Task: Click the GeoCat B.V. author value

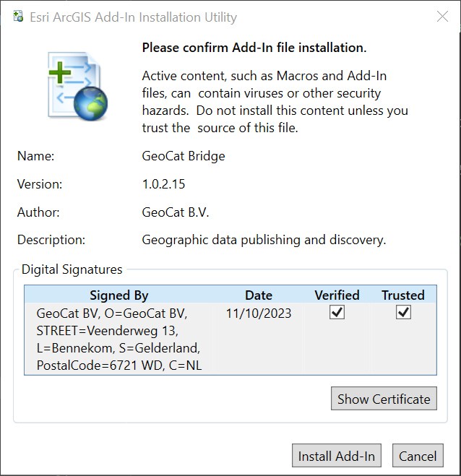Action: (x=177, y=212)
